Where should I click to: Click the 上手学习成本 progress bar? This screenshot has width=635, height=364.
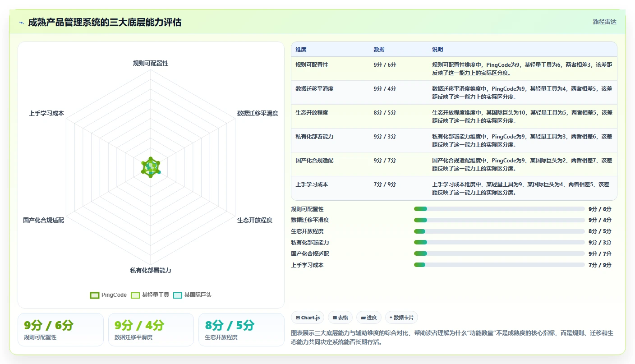[499, 265]
